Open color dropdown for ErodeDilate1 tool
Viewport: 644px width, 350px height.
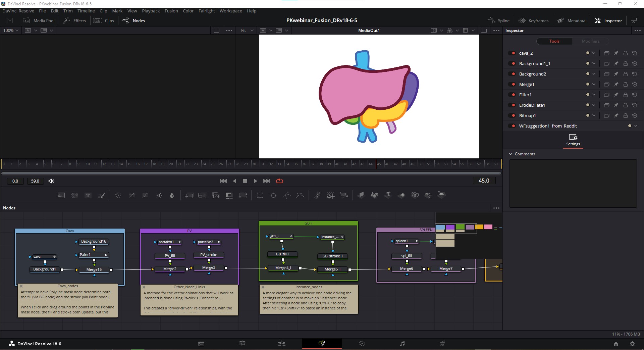click(x=591, y=105)
